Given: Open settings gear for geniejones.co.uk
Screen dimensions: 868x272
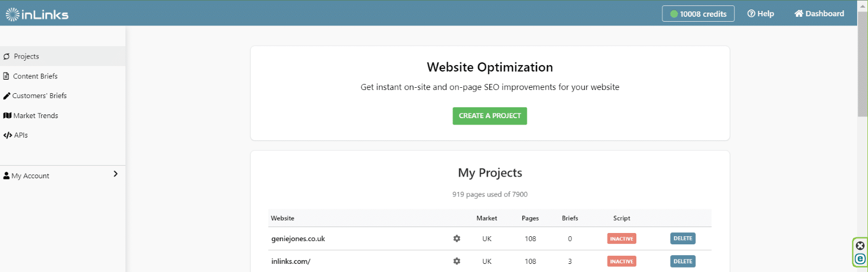Looking at the screenshot, I should [457, 238].
